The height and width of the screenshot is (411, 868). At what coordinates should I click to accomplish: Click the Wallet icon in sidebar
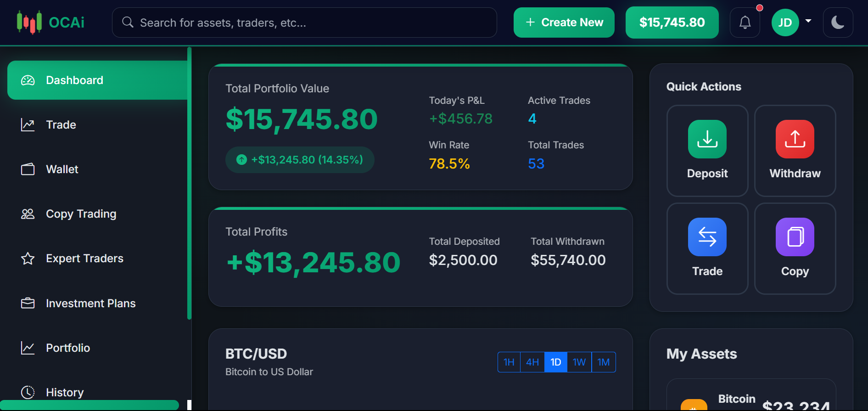28,169
